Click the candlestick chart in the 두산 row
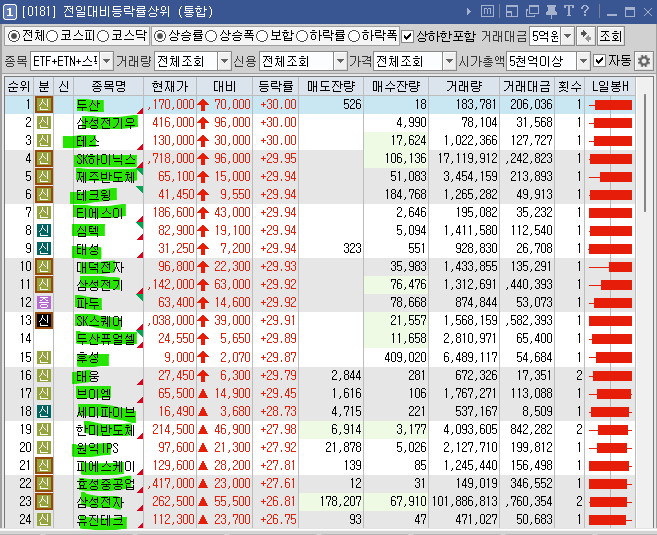 tap(610, 105)
